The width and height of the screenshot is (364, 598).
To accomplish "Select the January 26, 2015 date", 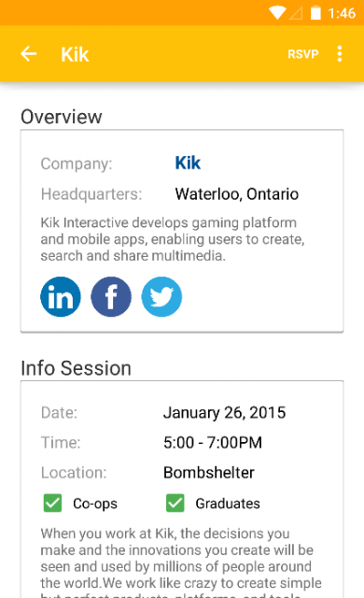I will coord(224,413).
